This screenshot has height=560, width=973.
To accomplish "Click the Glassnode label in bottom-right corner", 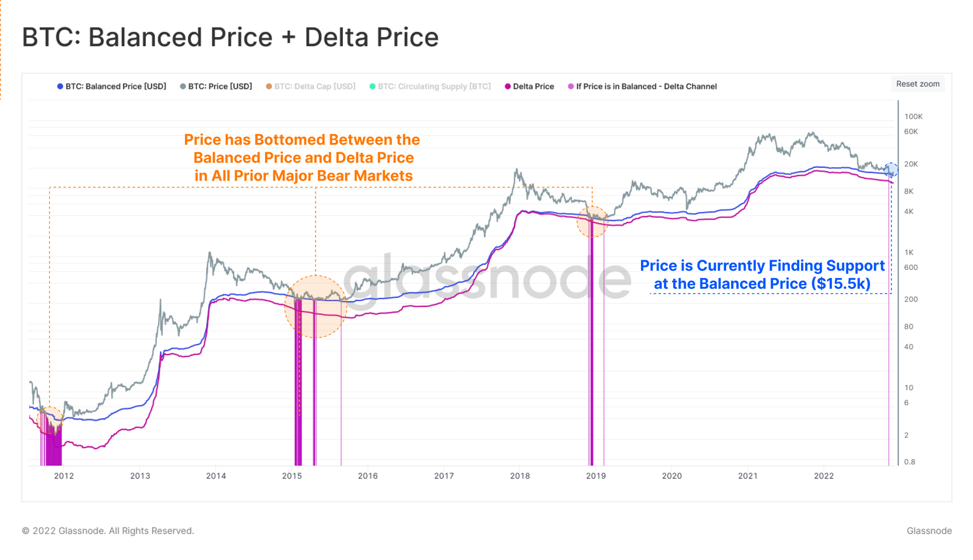I will [x=929, y=531].
